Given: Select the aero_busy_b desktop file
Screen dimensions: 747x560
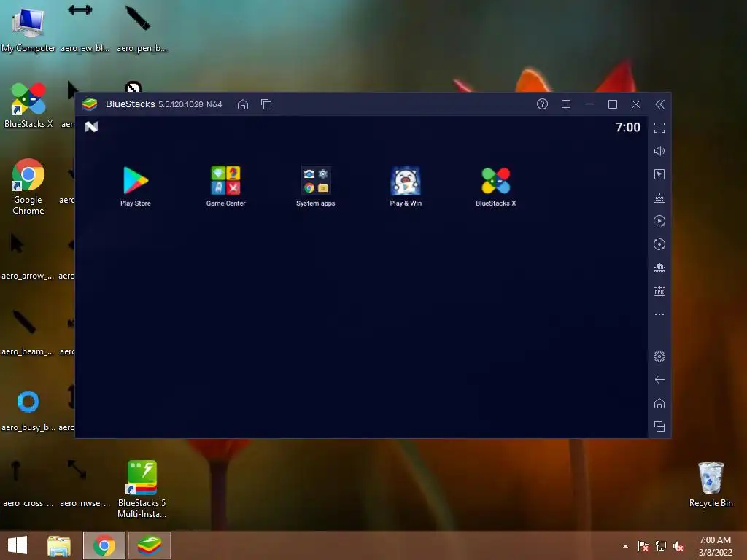Looking at the screenshot, I should (28, 410).
